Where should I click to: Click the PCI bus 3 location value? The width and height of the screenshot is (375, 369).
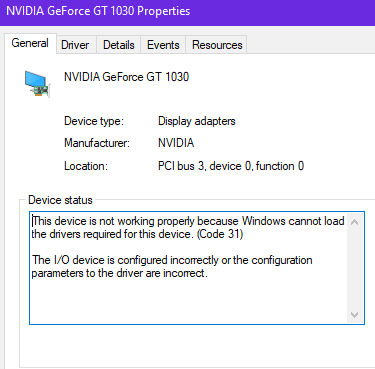pyautogui.click(x=231, y=166)
